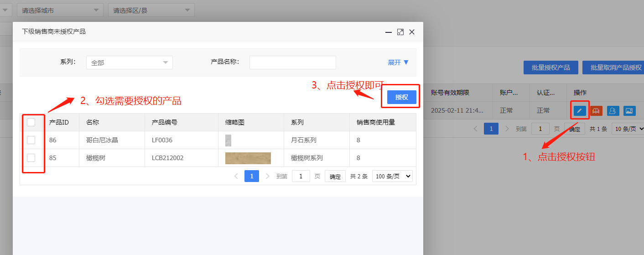Expand the 展开 filter options

tap(398, 62)
